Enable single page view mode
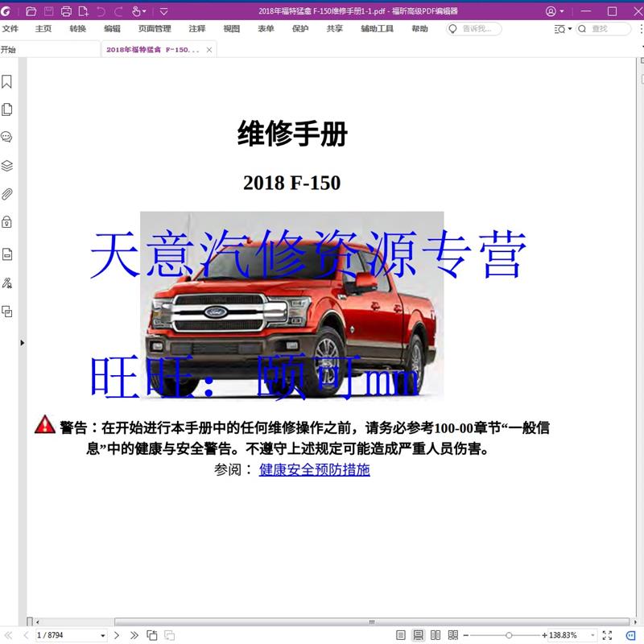644x644 pixels. click(401, 635)
